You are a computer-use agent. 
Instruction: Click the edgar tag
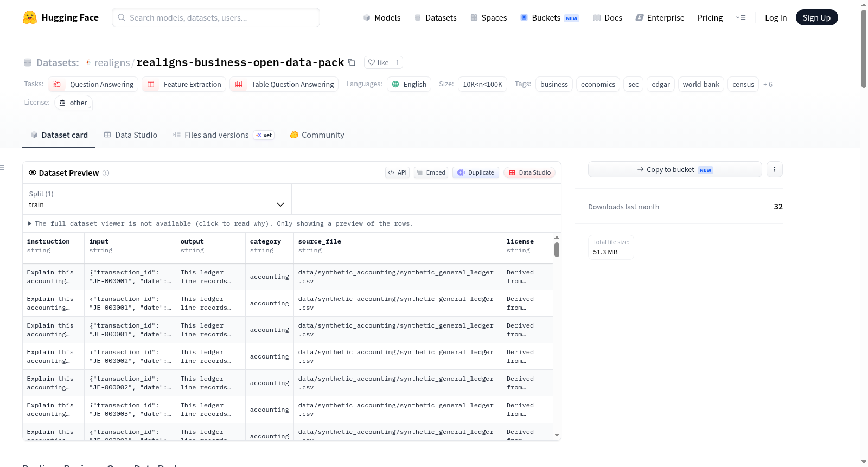(660, 84)
